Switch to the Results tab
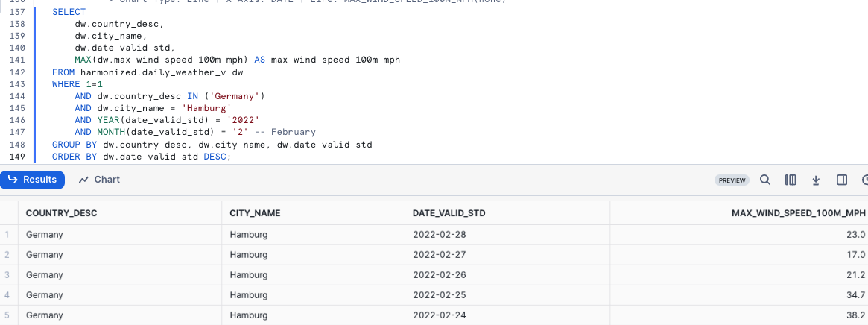 tap(33, 180)
